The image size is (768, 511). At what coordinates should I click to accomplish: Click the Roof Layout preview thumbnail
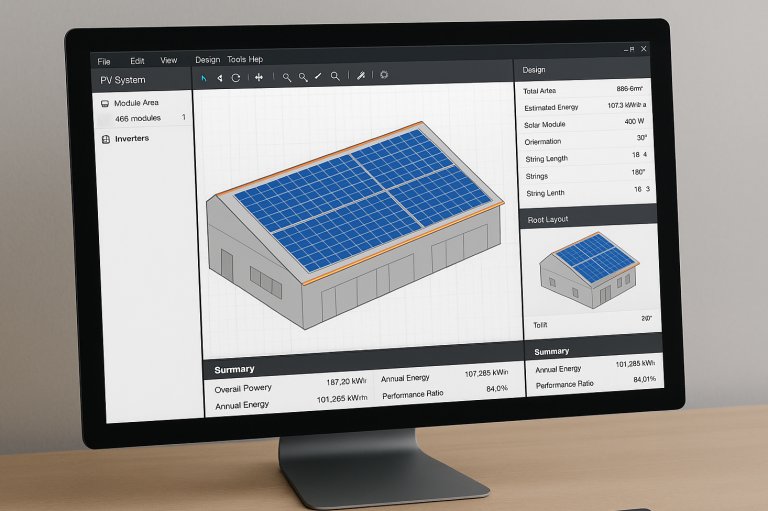coord(588,270)
